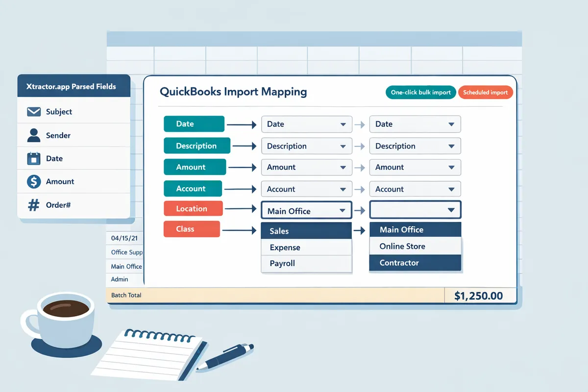
Task: Open the right-column Description dropdown
Action: pos(415,146)
